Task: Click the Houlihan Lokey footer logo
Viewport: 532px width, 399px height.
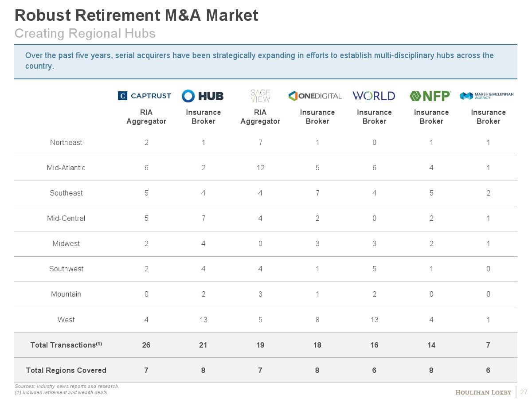Action: point(484,392)
